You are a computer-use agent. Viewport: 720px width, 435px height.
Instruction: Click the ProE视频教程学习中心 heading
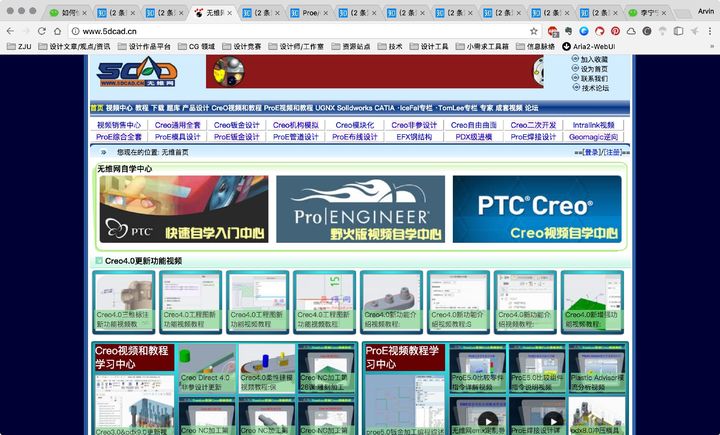coord(404,357)
